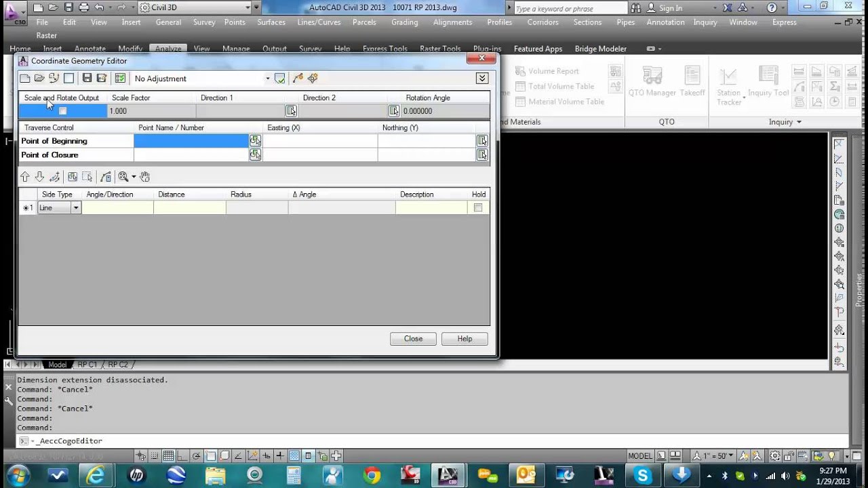
Task: Open the Corridors menu
Action: [x=542, y=22]
